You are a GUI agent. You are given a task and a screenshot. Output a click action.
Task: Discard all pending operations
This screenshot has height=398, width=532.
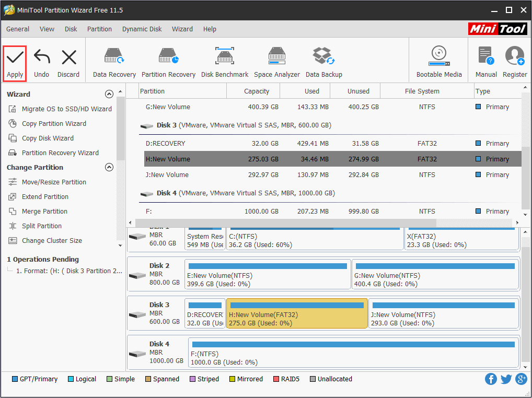point(68,64)
